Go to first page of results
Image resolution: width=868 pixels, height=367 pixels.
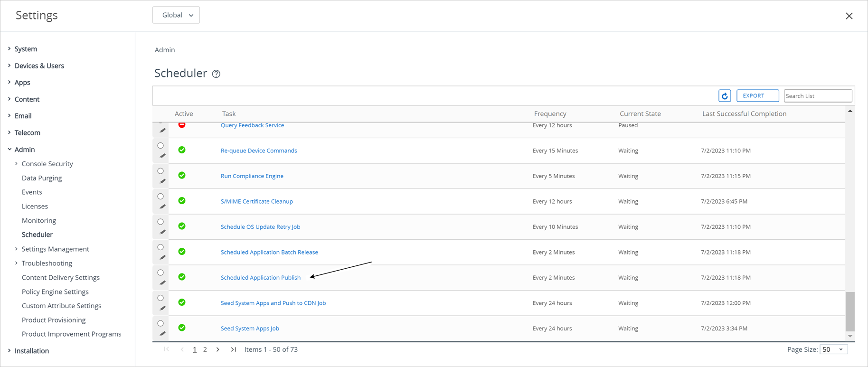coord(166,349)
